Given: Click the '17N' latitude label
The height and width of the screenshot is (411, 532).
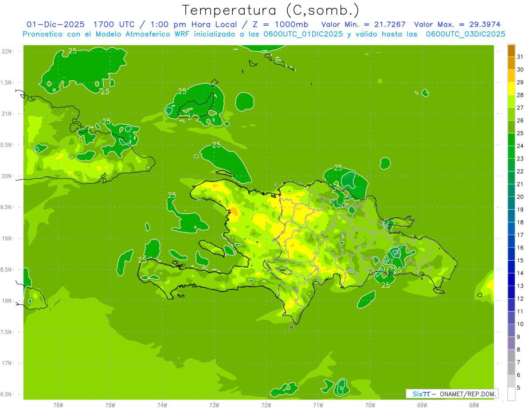Looking at the screenshot, I should click(7, 363).
